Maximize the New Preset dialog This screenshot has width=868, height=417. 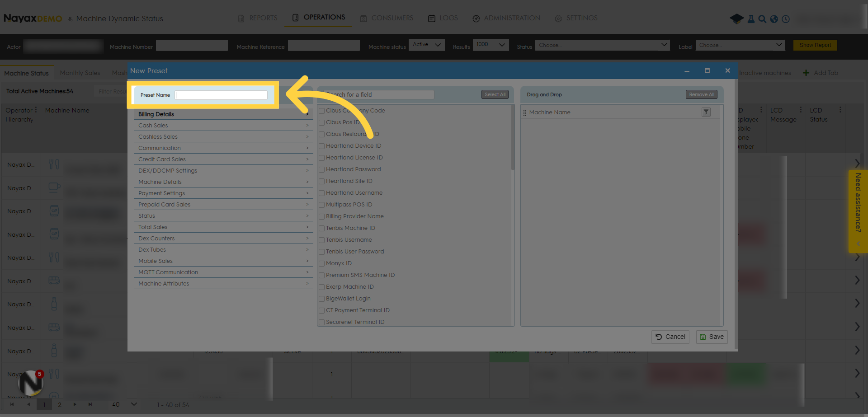707,70
